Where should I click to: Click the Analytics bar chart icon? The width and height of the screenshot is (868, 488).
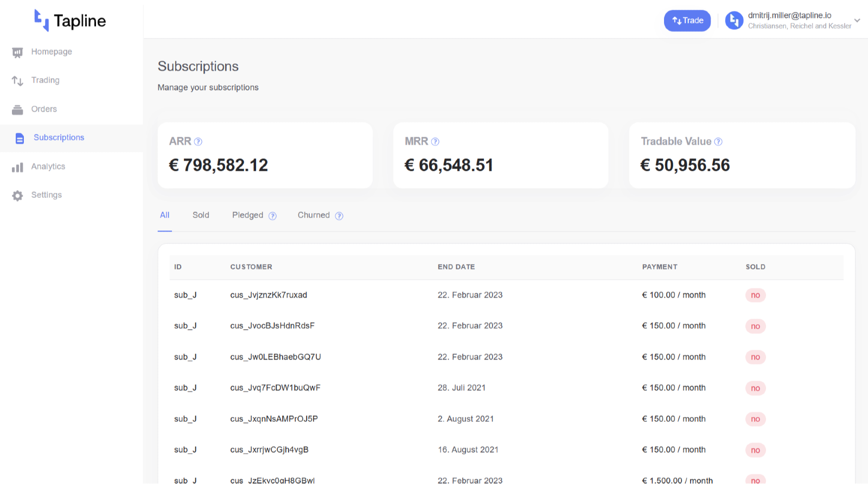pyautogui.click(x=17, y=167)
